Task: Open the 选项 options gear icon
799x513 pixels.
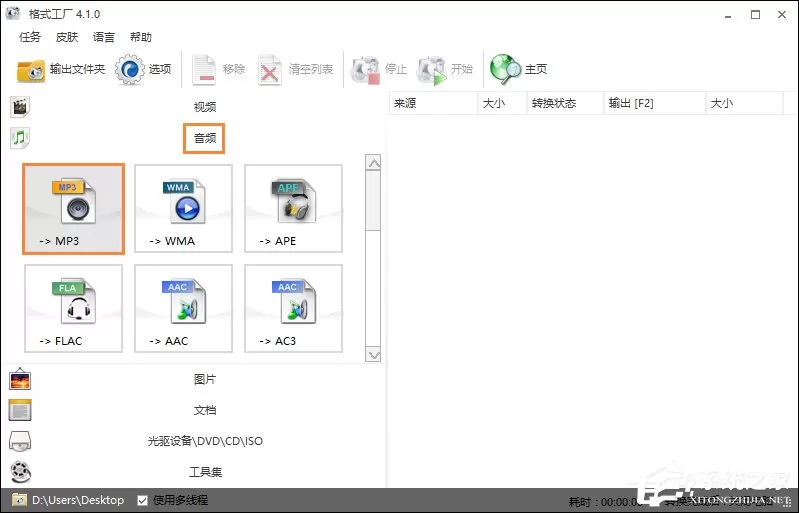Action: 129,69
